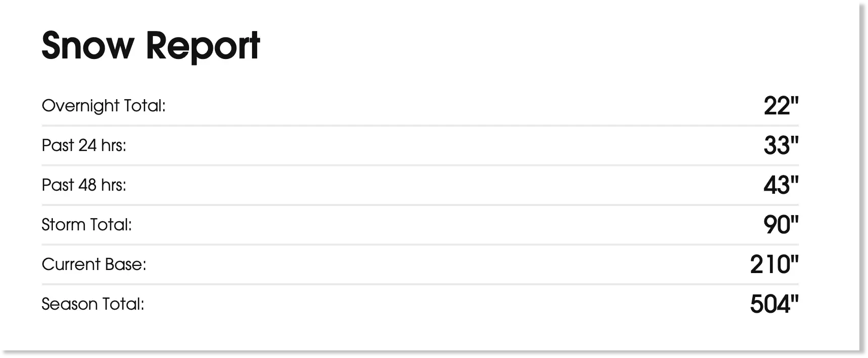Click the 33" past 24 hours value

[x=781, y=145]
